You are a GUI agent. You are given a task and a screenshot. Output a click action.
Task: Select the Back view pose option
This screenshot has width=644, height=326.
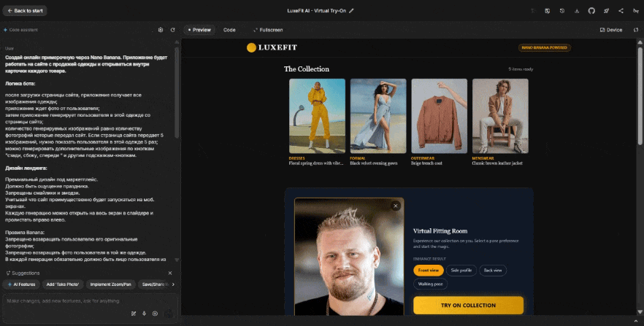click(494, 270)
